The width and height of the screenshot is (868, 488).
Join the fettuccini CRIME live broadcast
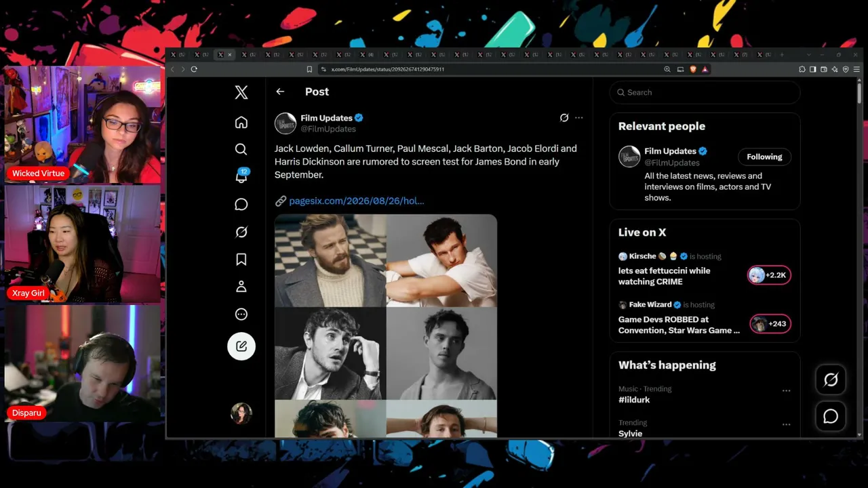tap(665, 276)
